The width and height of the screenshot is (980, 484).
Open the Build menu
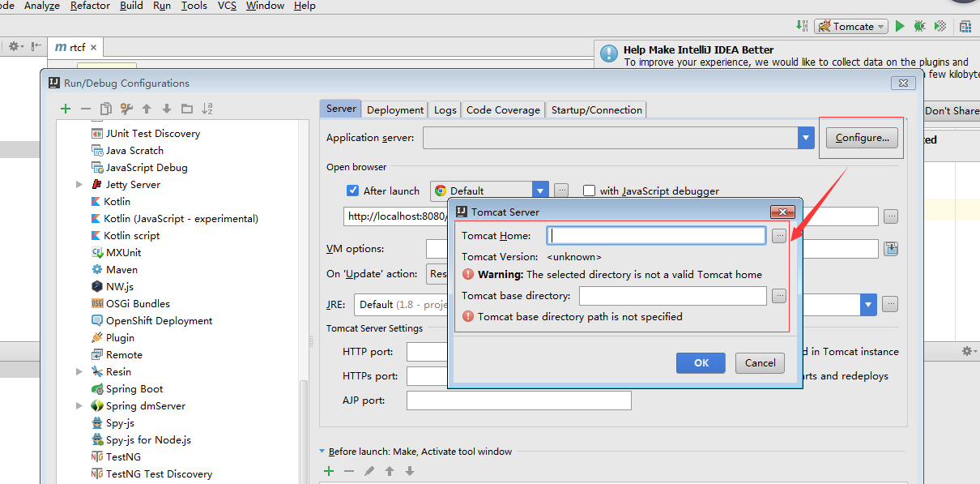131,6
